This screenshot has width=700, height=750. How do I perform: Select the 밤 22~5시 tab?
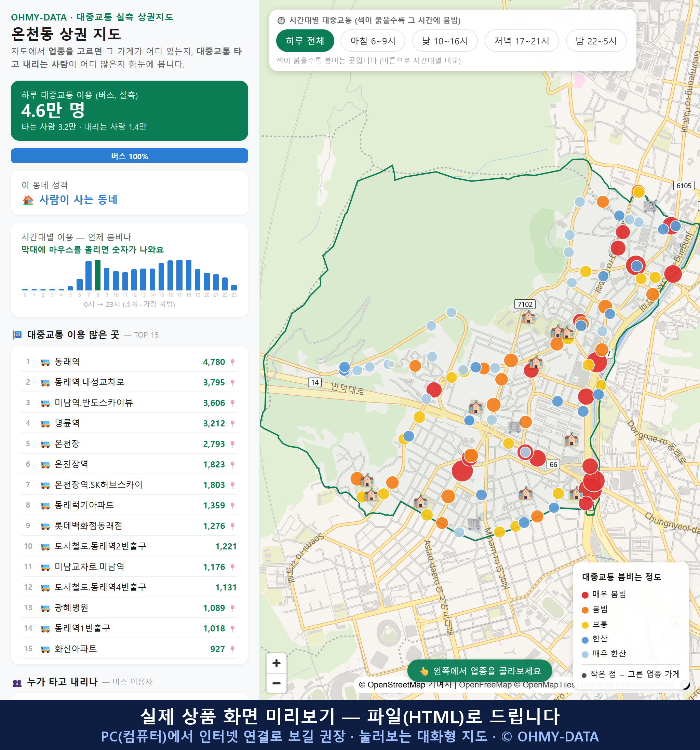596,41
